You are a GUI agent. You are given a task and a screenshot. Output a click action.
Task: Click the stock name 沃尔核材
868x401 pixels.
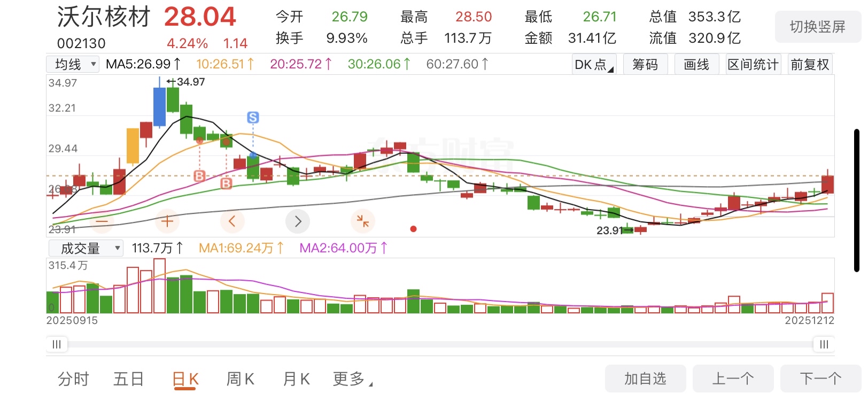[104, 17]
